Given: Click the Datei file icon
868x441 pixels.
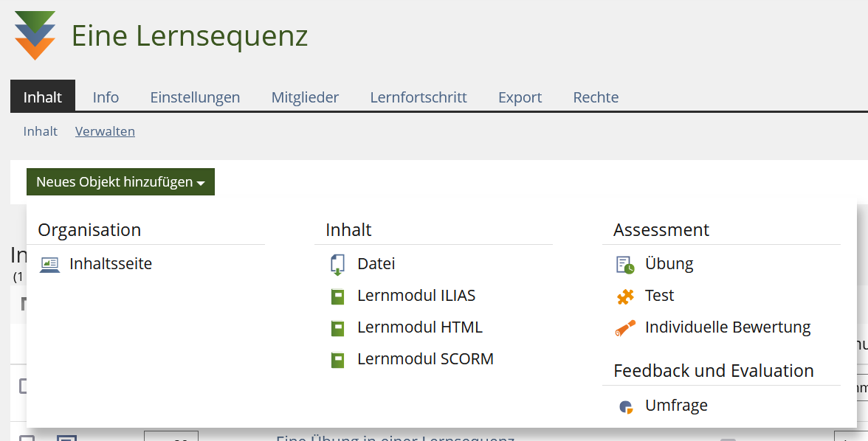Looking at the screenshot, I should [337, 265].
